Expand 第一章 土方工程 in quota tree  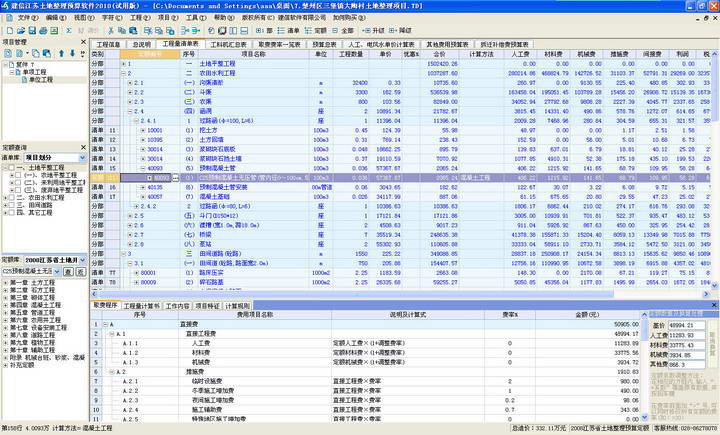coord(6,283)
